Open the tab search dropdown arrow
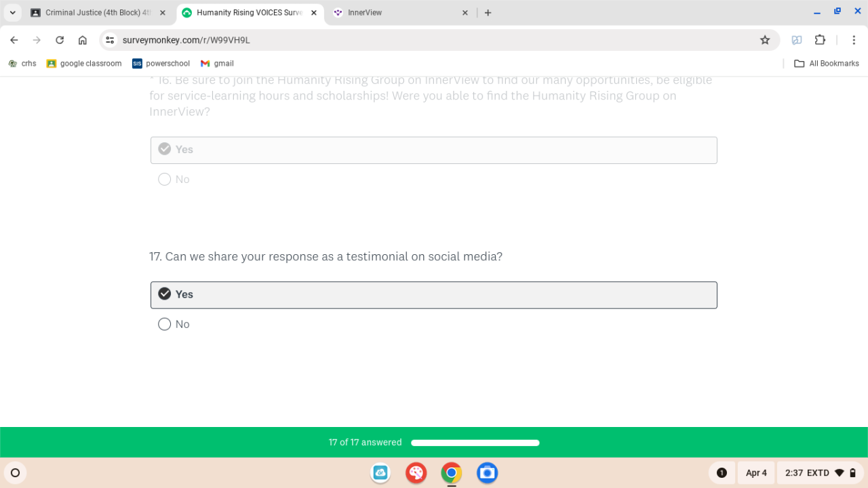 point(13,12)
